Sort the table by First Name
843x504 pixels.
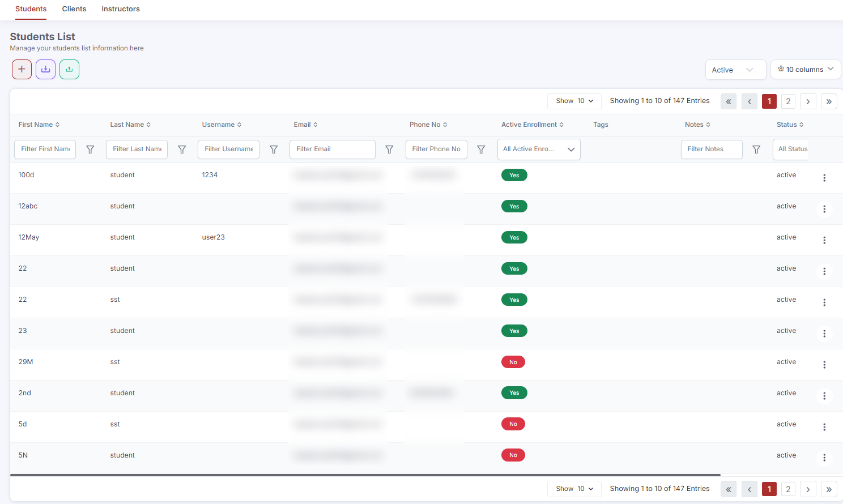click(x=39, y=125)
